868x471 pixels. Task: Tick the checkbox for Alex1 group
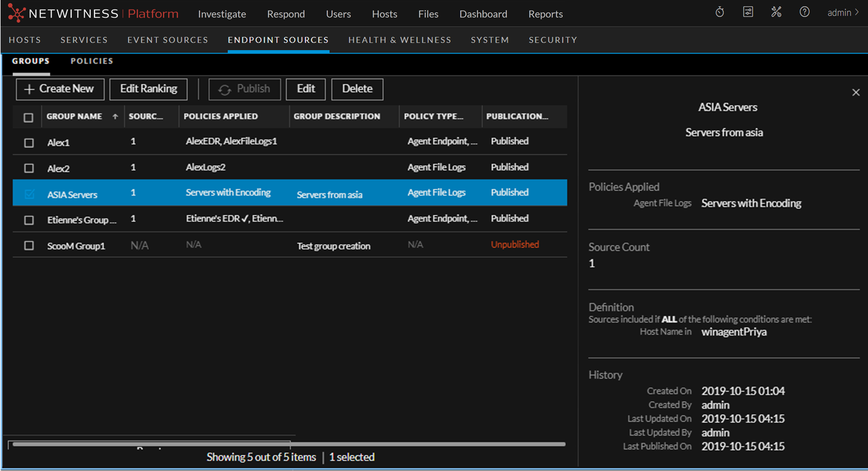(29, 142)
